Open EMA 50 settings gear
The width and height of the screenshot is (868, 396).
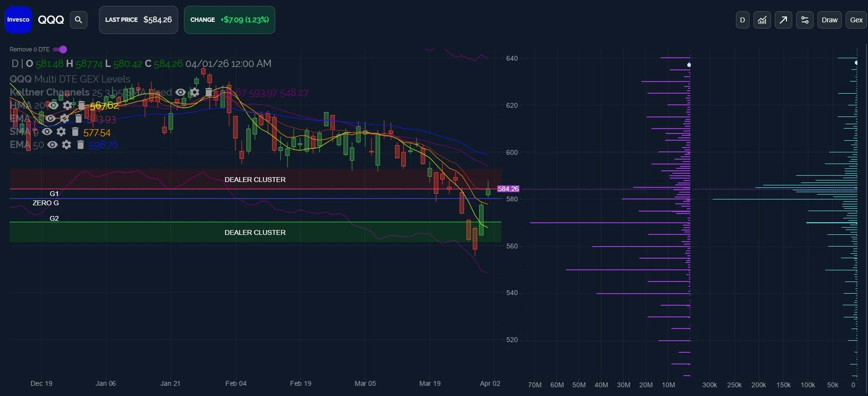pos(67,145)
